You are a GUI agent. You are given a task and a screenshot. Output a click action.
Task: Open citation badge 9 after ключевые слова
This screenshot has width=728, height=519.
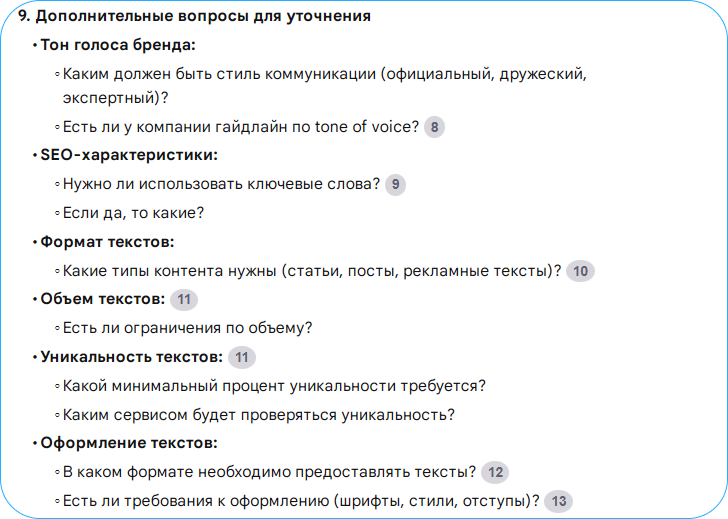coord(396,184)
